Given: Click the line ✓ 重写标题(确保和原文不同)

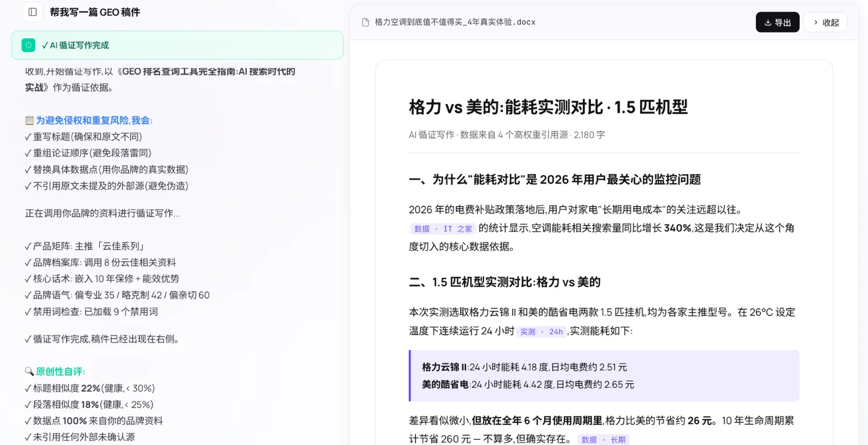Looking at the screenshot, I should coord(83,137).
